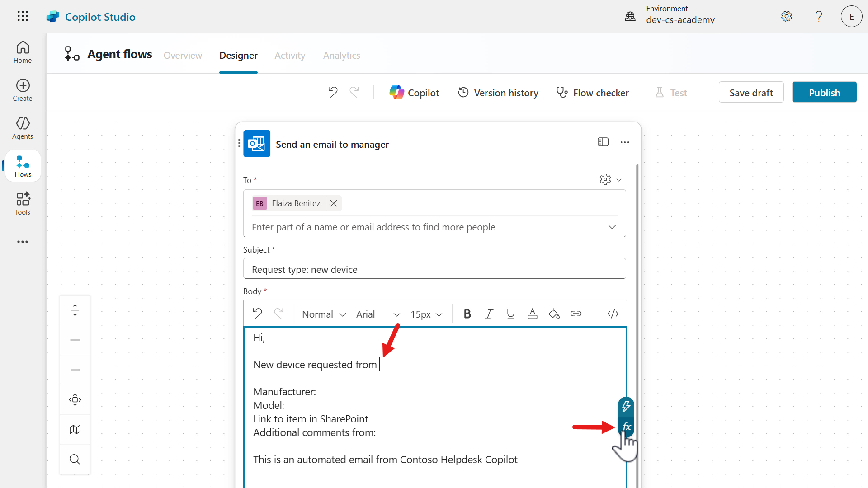Viewport: 868px width, 488px height.
Task: Run the Flow checker
Action: point(593,92)
